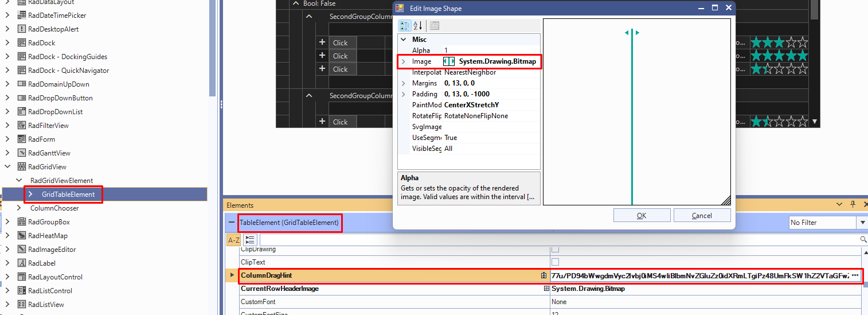The height and width of the screenshot is (315, 868).
Task: Click the Image bitmap preview thumbnail in property grid
Action: (x=449, y=61)
